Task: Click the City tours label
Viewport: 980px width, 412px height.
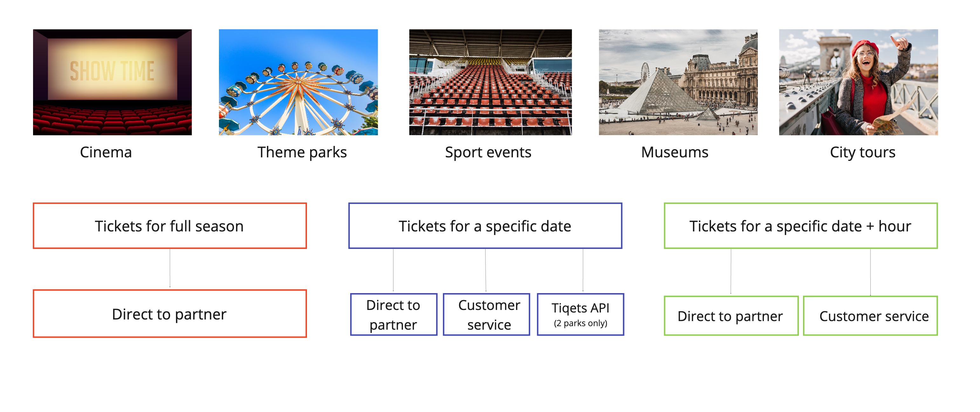Action: click(862, 152)
